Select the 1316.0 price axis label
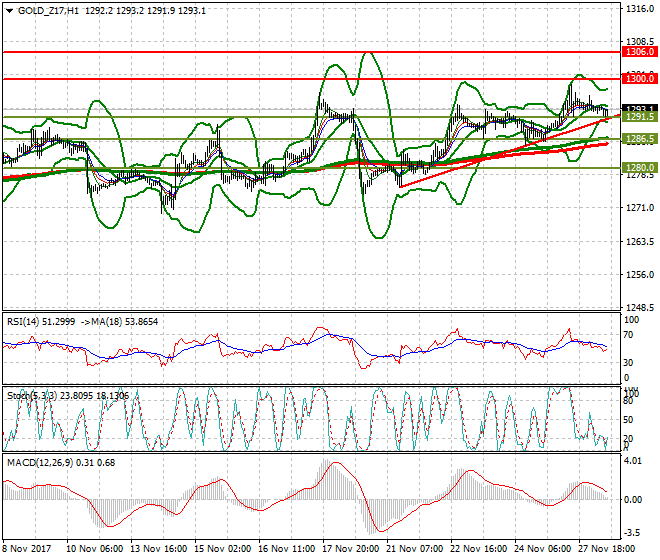 click(640, 9)
